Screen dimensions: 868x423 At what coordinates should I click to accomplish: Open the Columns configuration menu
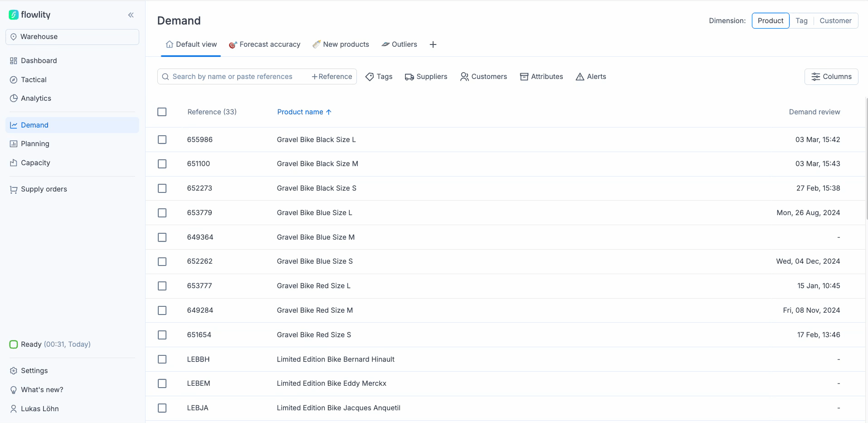[831, 76]
